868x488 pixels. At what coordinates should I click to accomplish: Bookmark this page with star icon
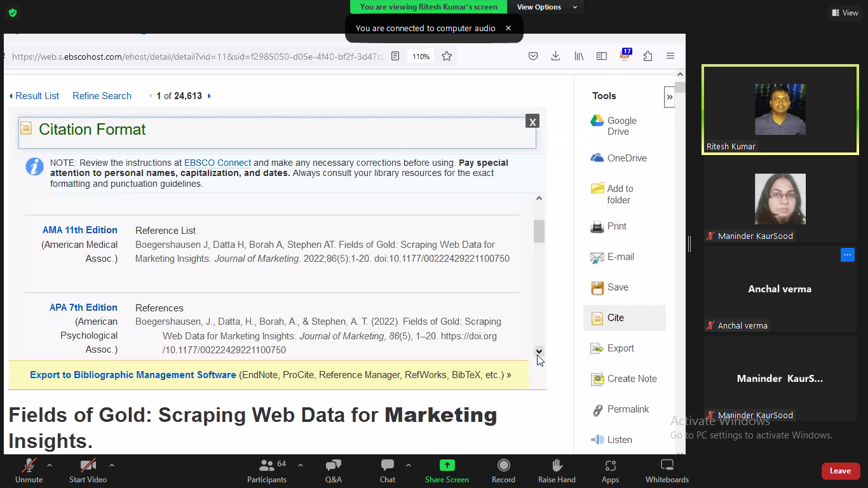click(x=447, y=57)
